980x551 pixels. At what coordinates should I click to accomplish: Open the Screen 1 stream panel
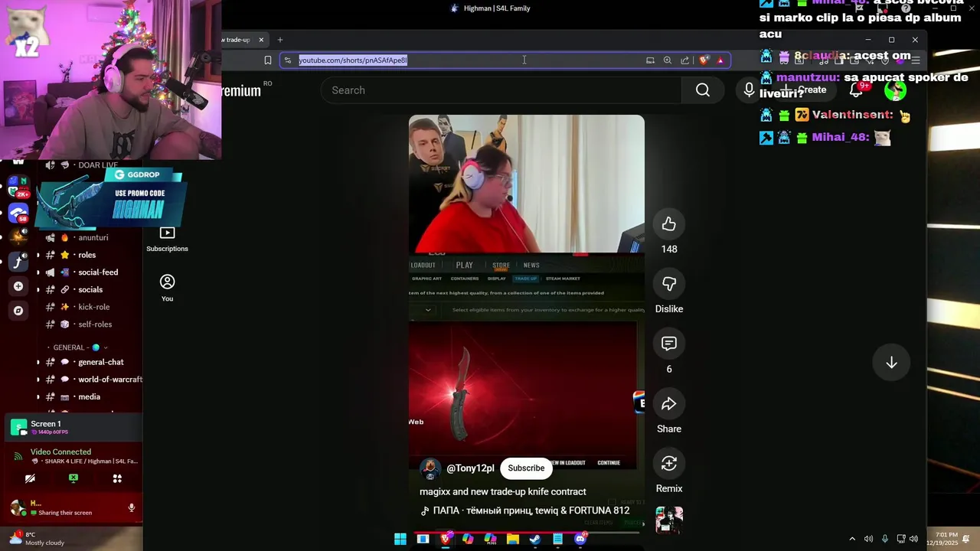[x=74, y=428]
